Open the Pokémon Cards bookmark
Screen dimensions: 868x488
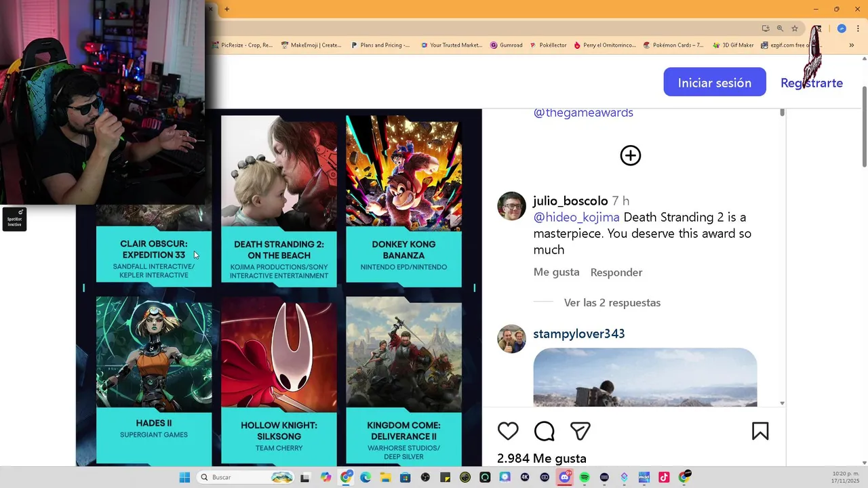(x=673, y=45)
